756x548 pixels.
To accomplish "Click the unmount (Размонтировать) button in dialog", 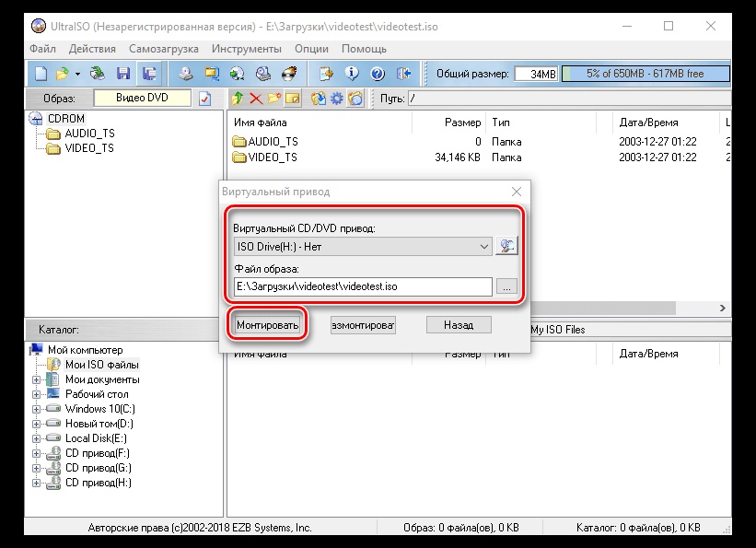I will [363, 325].
